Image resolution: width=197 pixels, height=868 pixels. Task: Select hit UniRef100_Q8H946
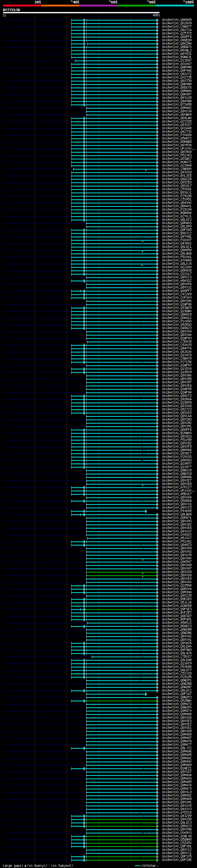(177, 450)
